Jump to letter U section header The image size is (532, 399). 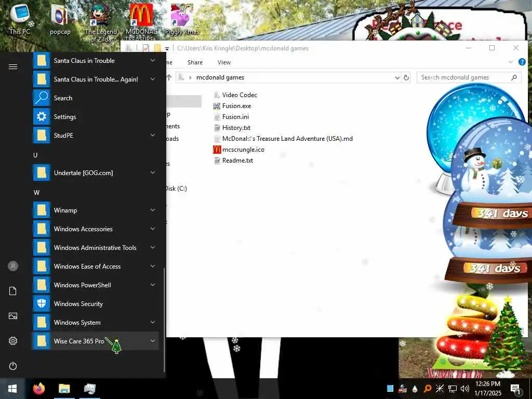point(35,155)
